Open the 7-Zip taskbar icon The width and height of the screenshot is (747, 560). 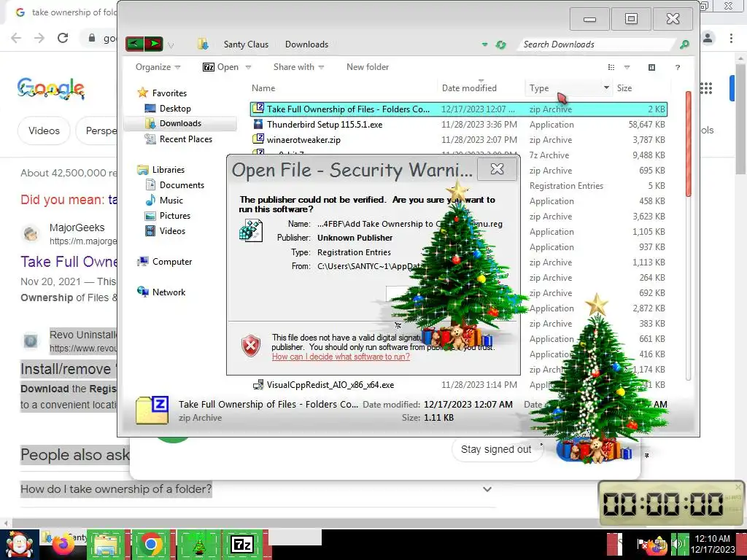click(242, 545)
